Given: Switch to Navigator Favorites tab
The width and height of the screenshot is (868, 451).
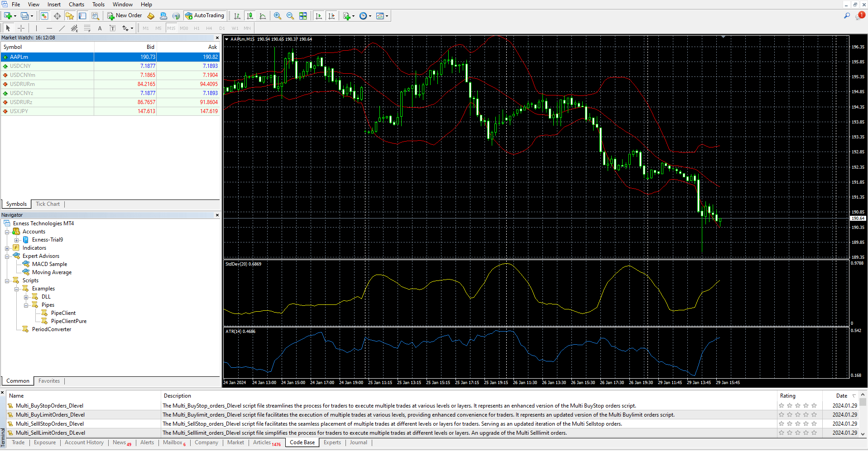Looking at the screenshot, I should [x=49, y=381].
